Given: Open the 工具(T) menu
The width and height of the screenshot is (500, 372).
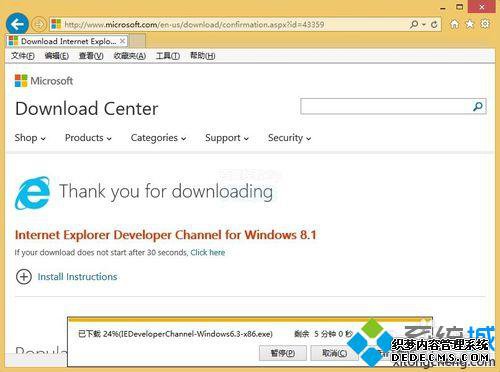Looking at the screenshot, I should point(168,56).
